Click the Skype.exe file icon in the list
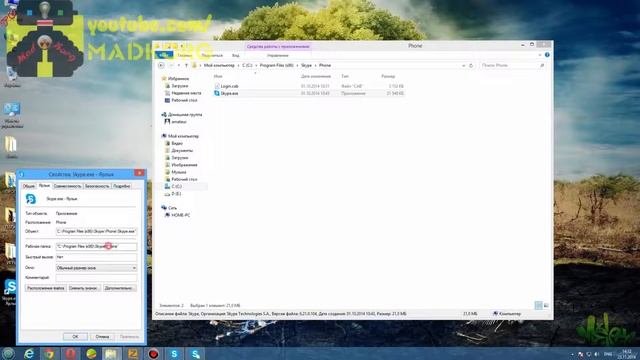Screen dimensions: 640x360 click(217, 93)
